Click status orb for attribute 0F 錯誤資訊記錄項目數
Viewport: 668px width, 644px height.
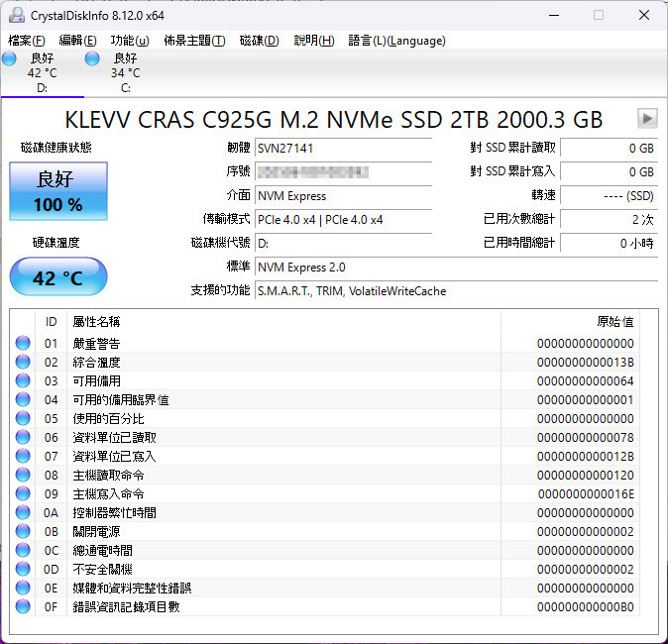click(23, 606)
